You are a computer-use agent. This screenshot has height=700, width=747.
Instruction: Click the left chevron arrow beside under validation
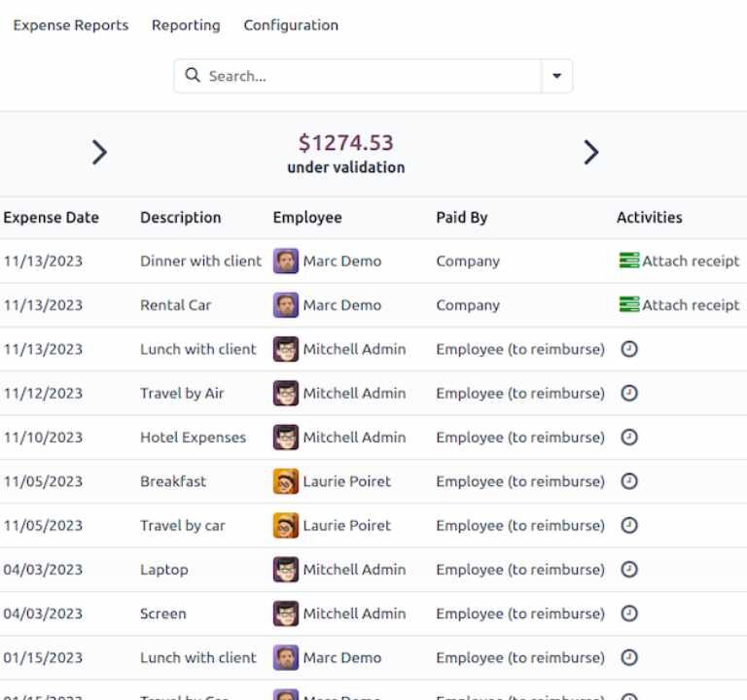[x=99, y=152]
